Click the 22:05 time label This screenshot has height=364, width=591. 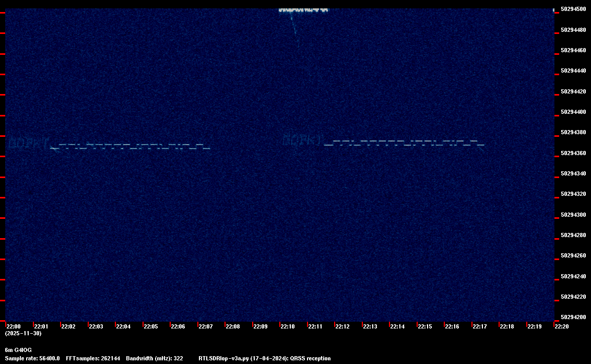151,326
